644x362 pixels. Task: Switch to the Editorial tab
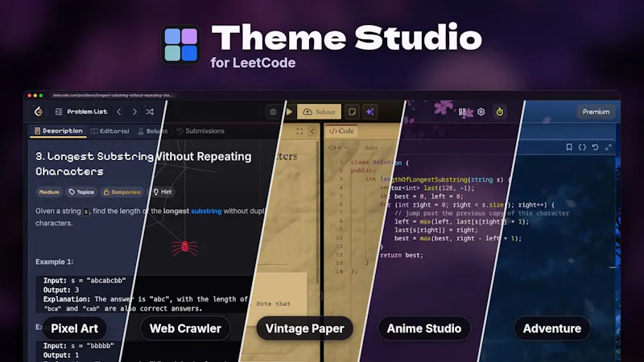109,131
